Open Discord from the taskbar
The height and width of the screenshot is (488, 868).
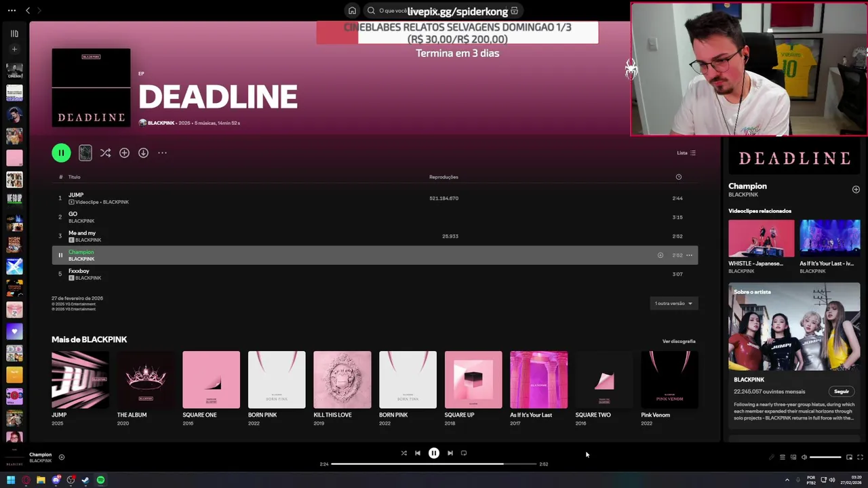coord(56,481)
